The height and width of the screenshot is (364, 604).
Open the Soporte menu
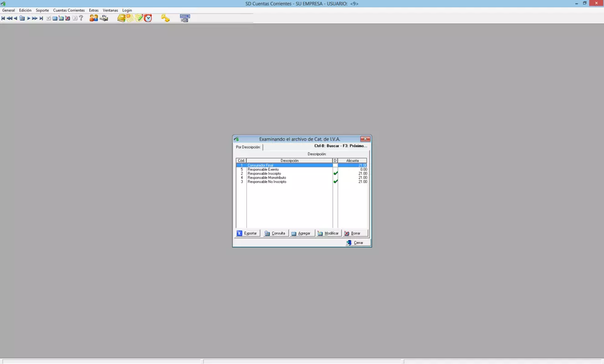[x=42, y=10]
